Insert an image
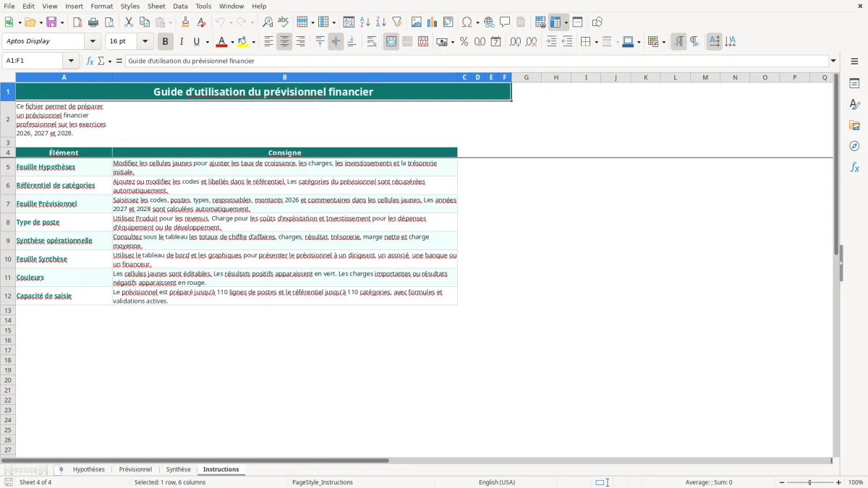The image size is (868, 488). point(417,22)
